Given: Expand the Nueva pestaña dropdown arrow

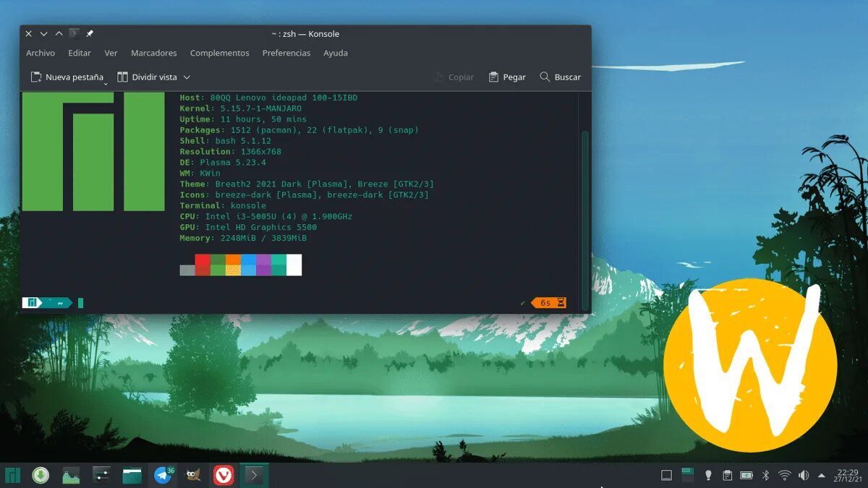Looking at the screenshot, I should (x=106, y=83).
